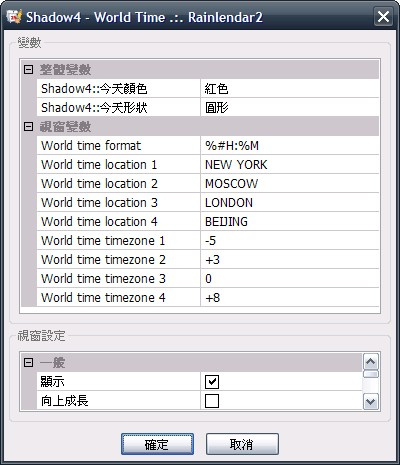400x465 pixels.
Task: Click the 一般 group header text
Action: 52,363
